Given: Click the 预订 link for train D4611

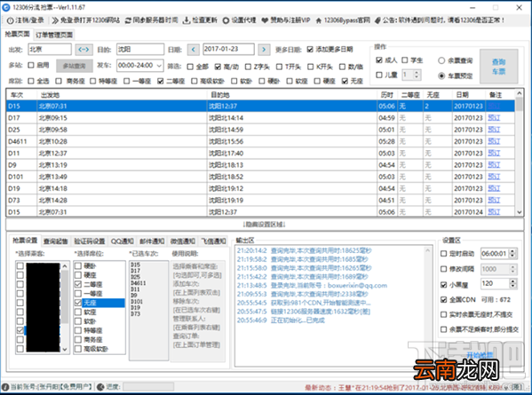Looking at the screenshot, I should pyautogui.click(x=494, y=141).
